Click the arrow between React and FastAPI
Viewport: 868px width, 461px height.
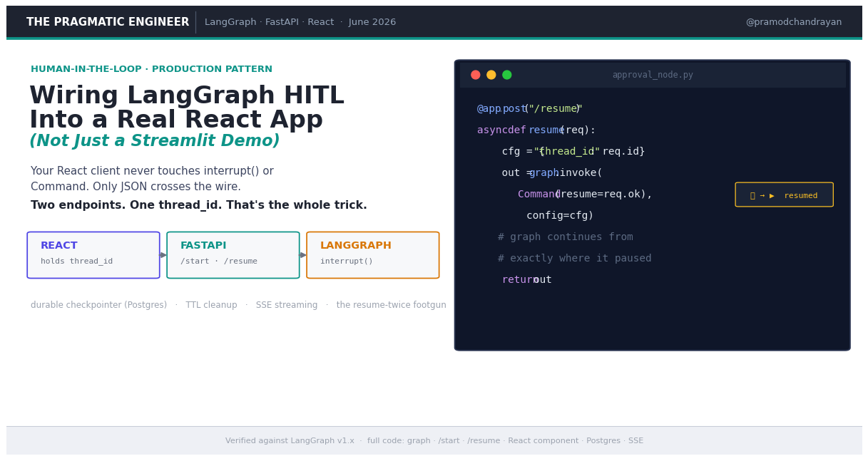[163, 255]
